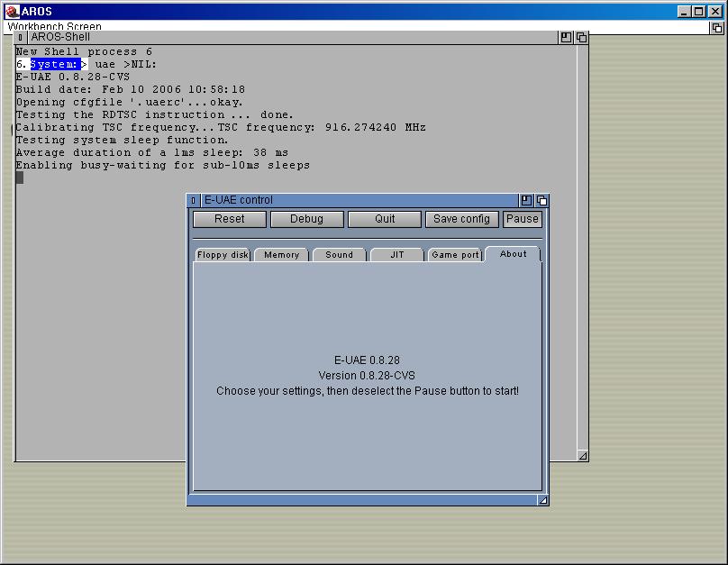Click the depth gadget of AROS-Shell window
Image resolution: width=728 pixels, height=565 pixels.
click(581, 37)
